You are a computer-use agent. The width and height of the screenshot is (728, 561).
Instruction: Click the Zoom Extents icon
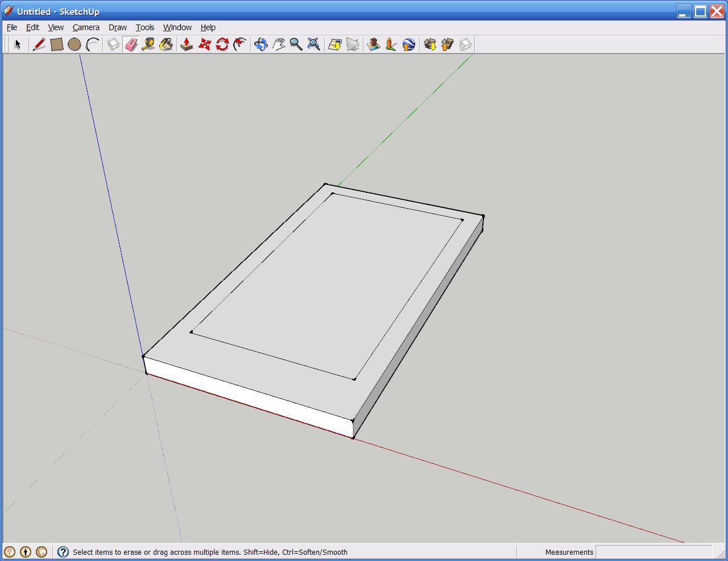[313, 44]
